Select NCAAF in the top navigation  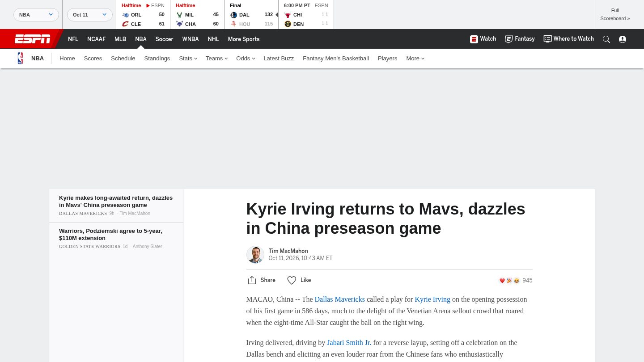(x=96, y=39)
